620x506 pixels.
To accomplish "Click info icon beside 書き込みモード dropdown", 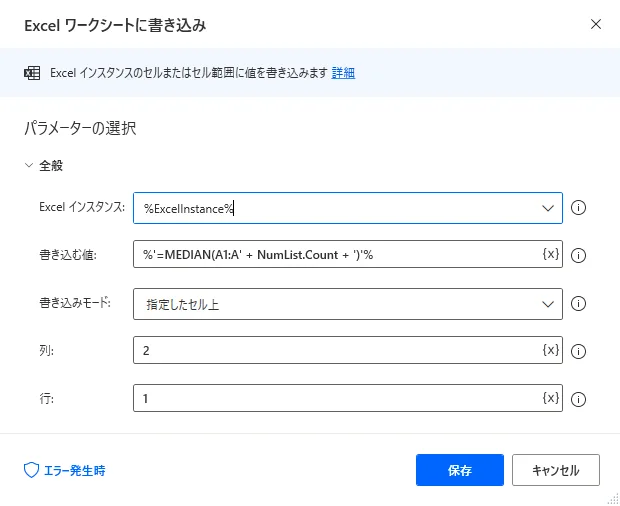I will tap(578, 304).
